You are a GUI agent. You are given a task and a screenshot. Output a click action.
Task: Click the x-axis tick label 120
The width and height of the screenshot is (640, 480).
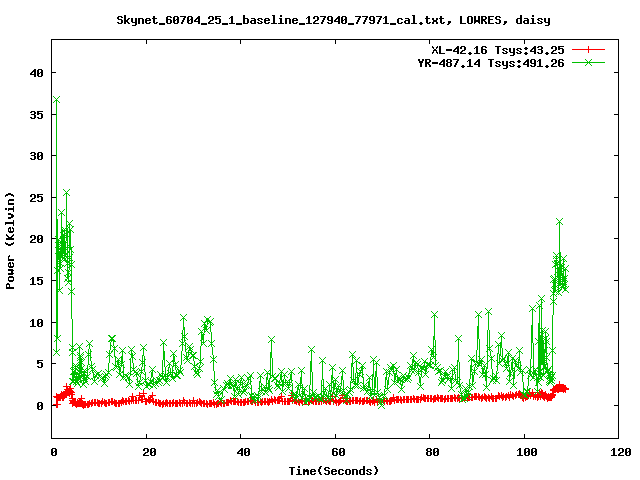[x=621, y=452]
